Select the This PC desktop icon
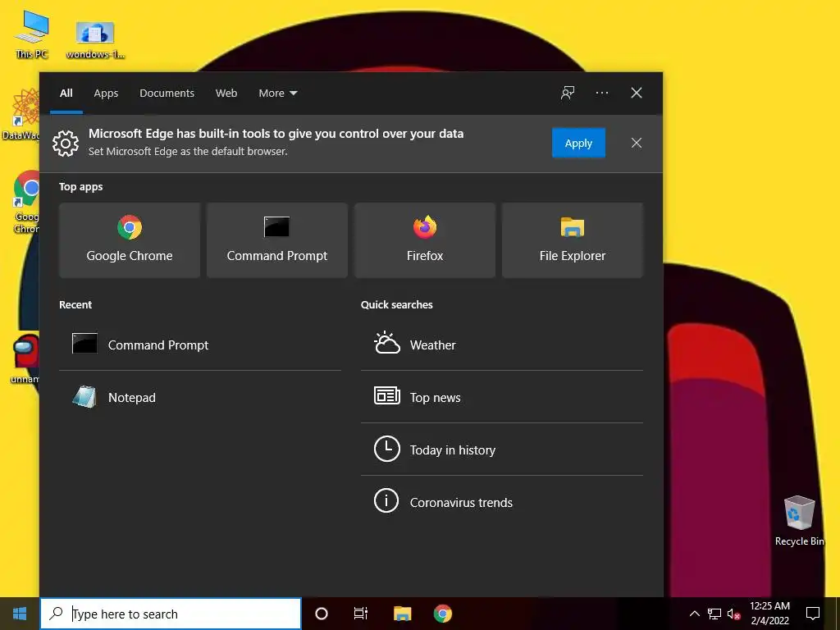840x630 pixels. tap(32, 34)
